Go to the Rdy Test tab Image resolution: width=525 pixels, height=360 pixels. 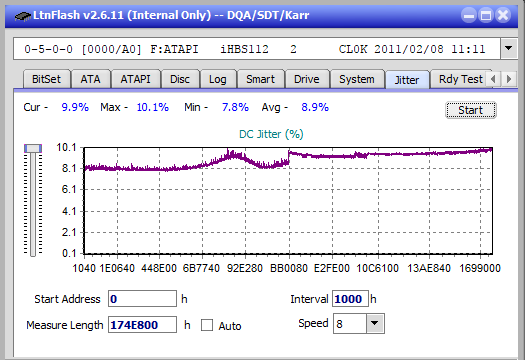(461, 79)
